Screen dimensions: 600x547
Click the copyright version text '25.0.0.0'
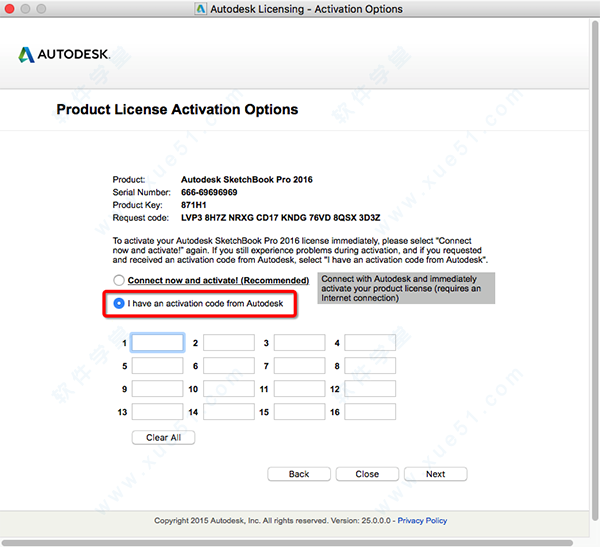coord(376,521)
